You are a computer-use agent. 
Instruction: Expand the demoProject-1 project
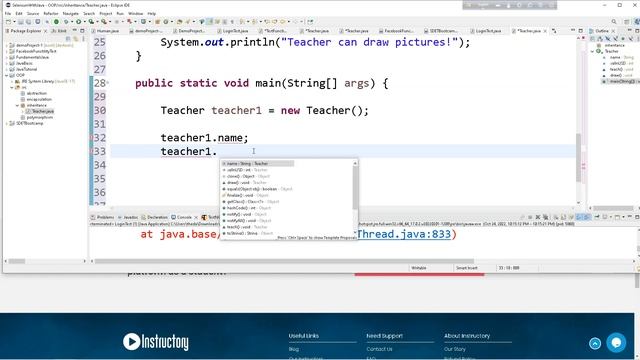(x=7, y=45)
